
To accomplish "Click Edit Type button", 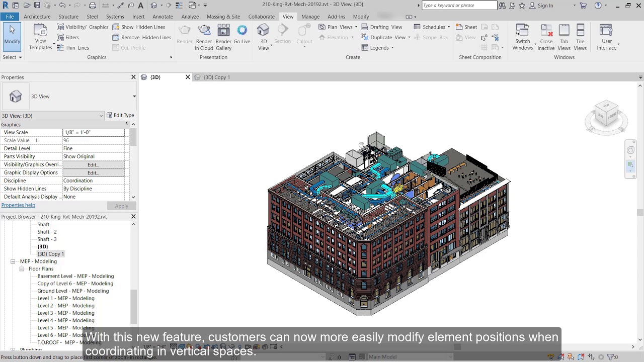I will tap(120, 115).
